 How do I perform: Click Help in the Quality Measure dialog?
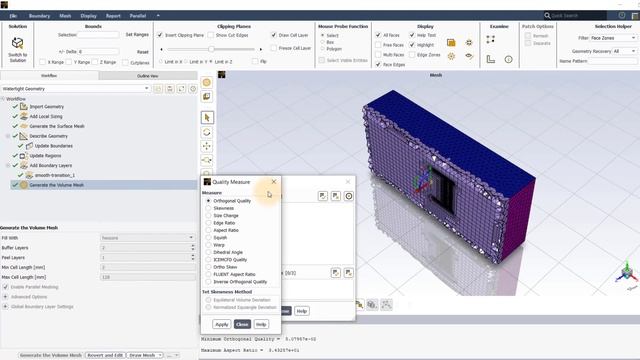[261, 324]
